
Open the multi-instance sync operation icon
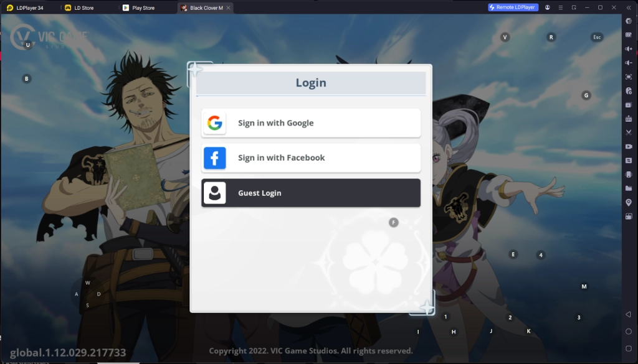coord(629,91)
